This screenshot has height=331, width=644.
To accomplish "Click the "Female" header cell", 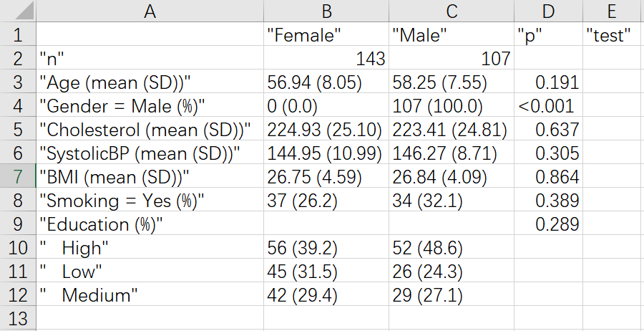I will click(326, 34).
